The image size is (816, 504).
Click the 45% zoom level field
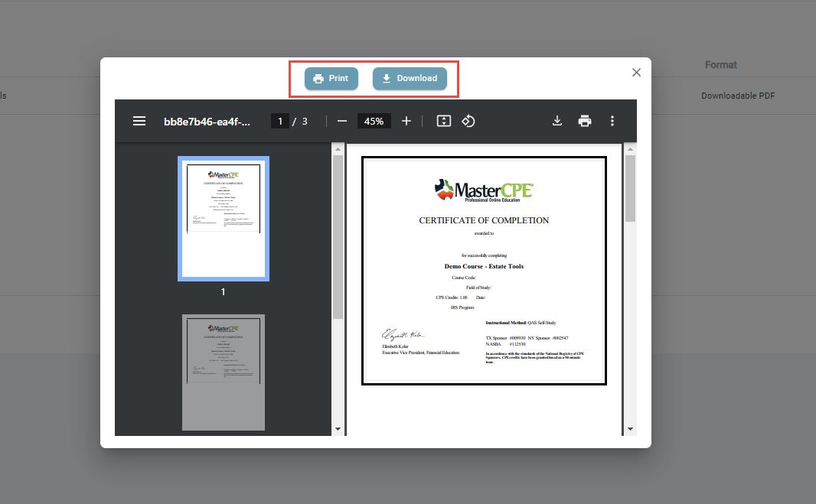pyautogui.click(x=374, y=121)
